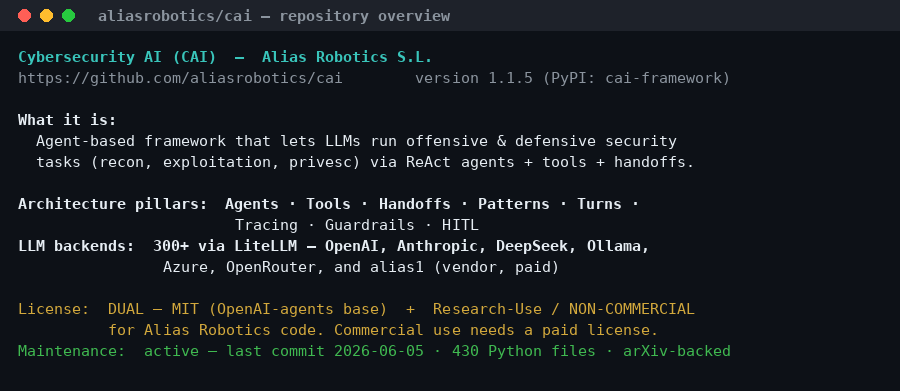The width and height of the screenshot is (900, 391).
Task: Click 'Commercial use needs a paid license.' sentence
Action: (496, 331)
